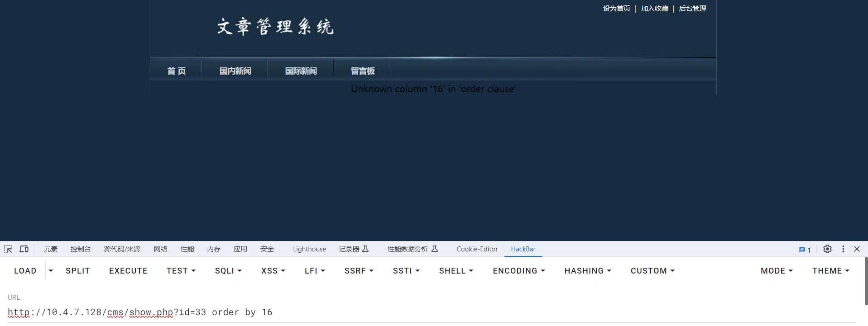Viewport: 868px width, 326px height.
Task: Select the HackBar tab
Action: 523,249
